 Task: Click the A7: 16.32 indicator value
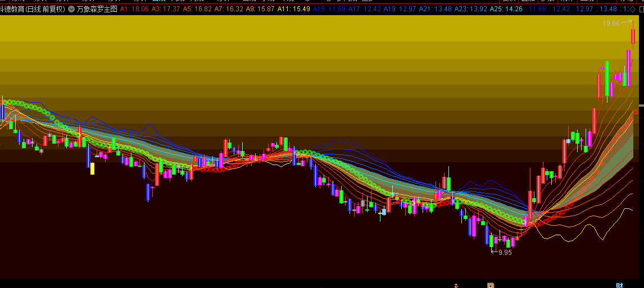coord(228,8)
